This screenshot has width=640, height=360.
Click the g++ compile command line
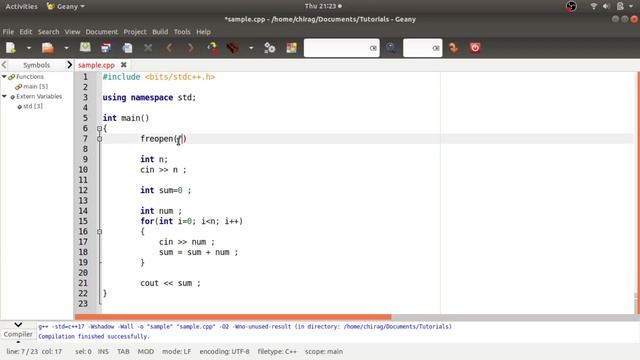(x=245, y=327)
